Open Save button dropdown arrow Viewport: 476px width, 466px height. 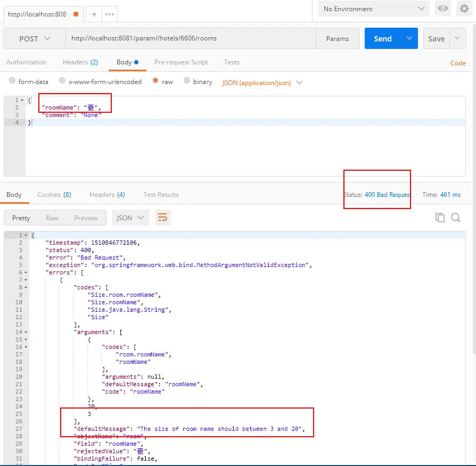[457, 38]
